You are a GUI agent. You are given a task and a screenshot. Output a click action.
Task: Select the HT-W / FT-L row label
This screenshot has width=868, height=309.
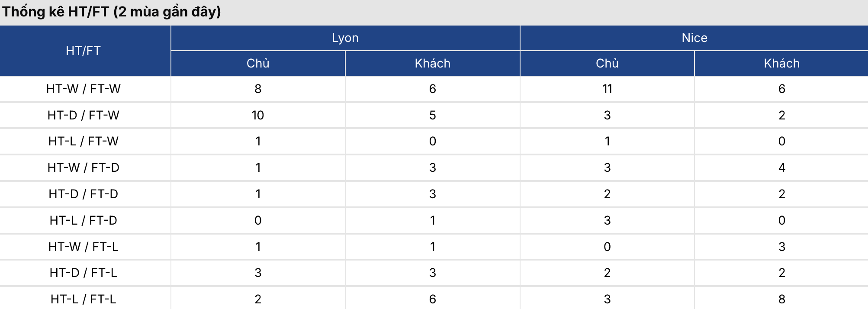[83, 247]
